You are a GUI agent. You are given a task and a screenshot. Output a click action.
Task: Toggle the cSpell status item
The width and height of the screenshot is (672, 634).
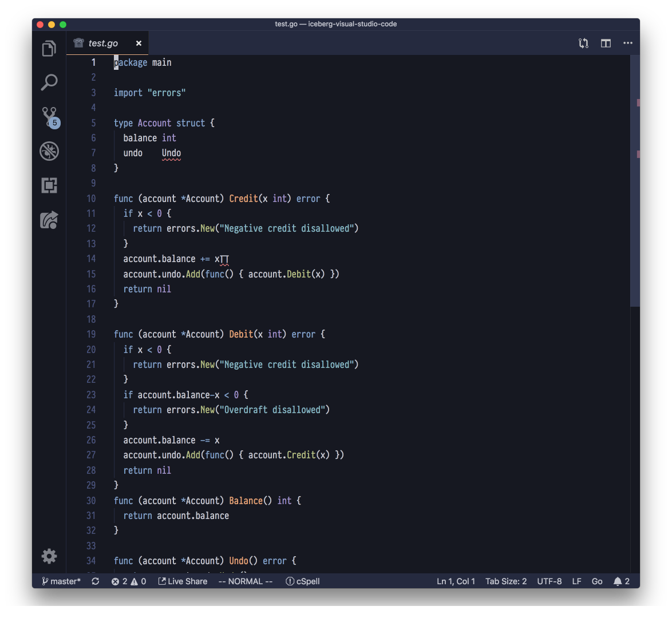tap(303, 581)
